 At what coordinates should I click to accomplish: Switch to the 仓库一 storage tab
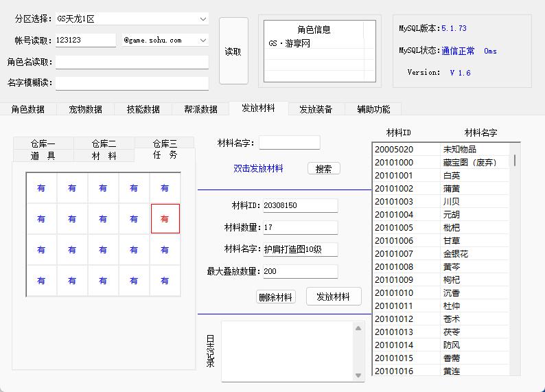pos(43,143)
